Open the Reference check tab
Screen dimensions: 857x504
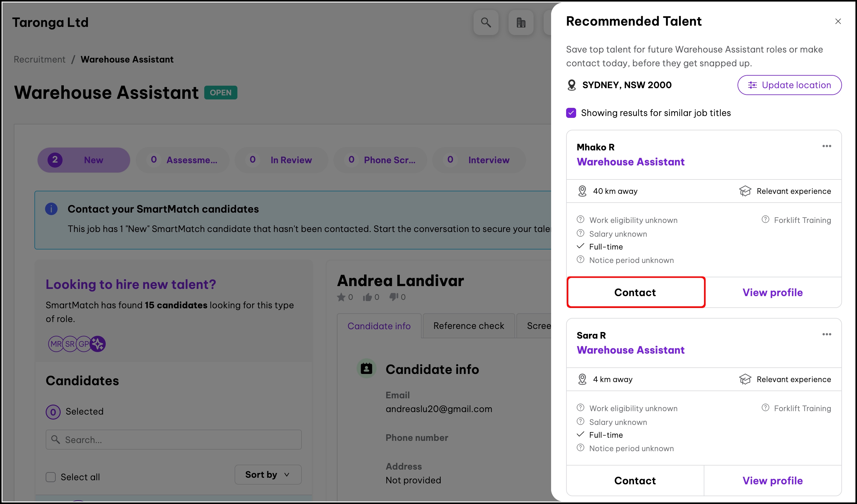[468, 325]
